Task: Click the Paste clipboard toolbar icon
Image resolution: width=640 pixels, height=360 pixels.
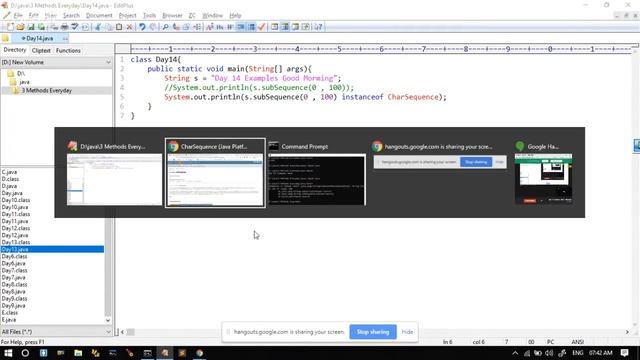Action: tap(119, 27)
